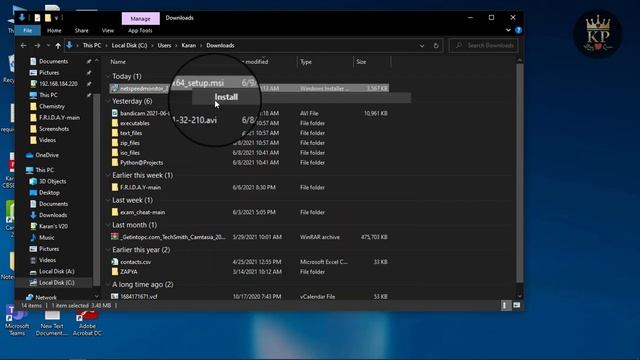
Task: Select the Manage contextual tab
Action: click(140, 18)
